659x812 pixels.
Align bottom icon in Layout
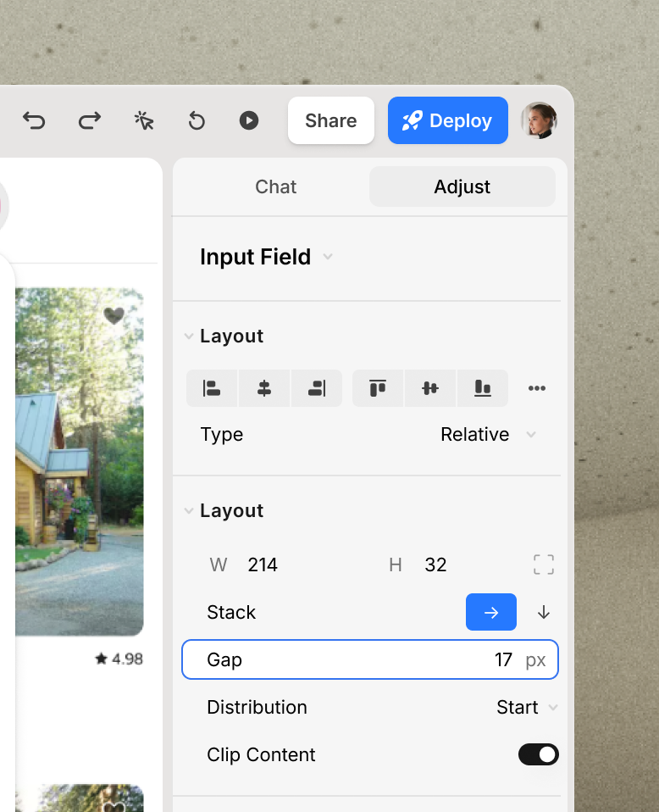point(483,388)
